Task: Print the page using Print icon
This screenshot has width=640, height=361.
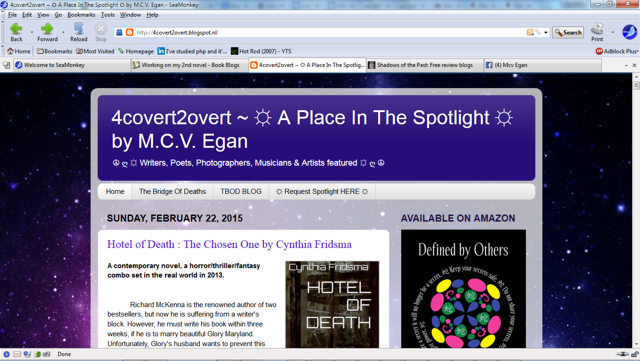Action: coord(597,32)
